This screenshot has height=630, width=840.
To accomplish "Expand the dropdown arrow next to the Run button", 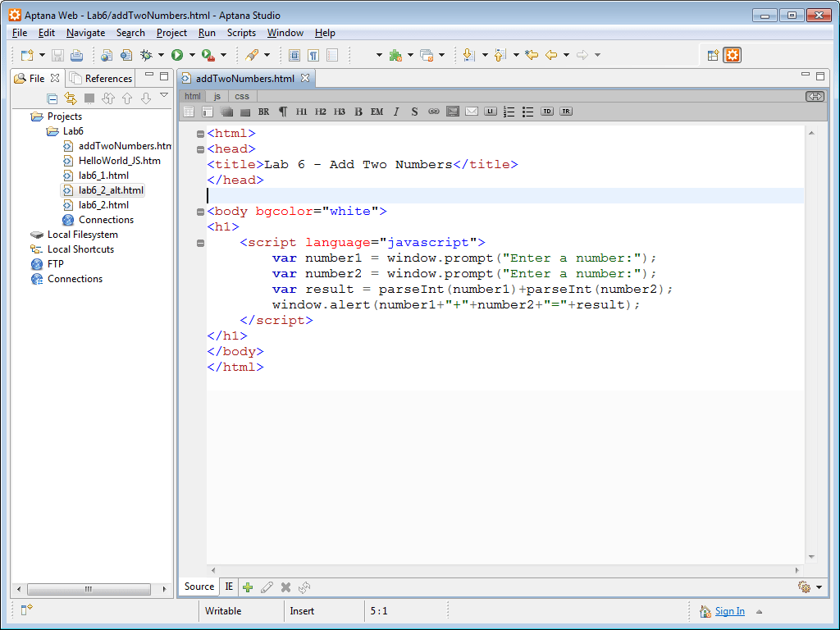I will pos(192,55).
